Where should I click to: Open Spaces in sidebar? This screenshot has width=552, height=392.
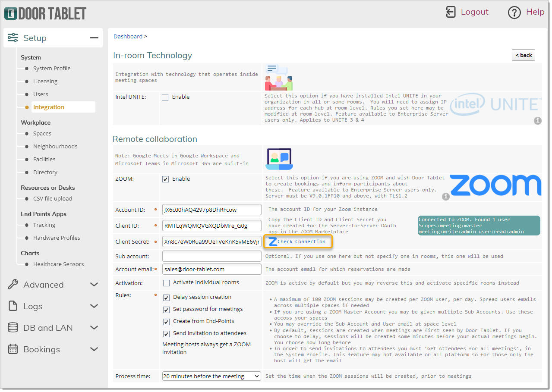click(42, 133)
